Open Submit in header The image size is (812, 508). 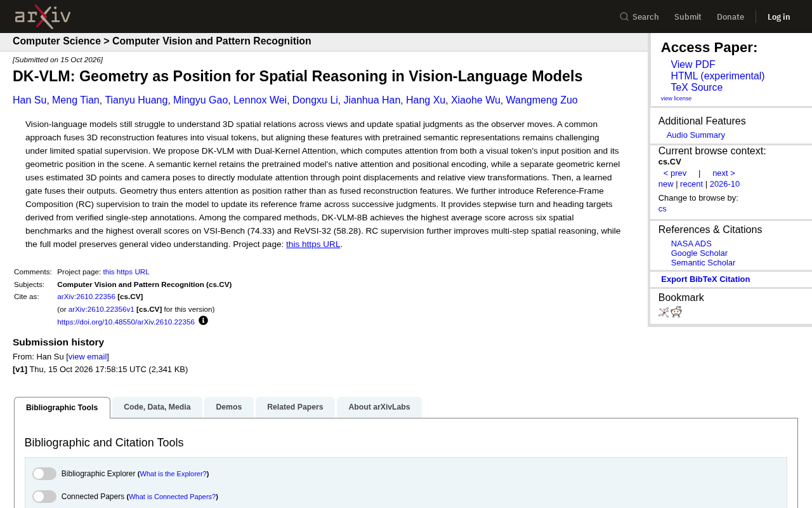click(688, 17)
